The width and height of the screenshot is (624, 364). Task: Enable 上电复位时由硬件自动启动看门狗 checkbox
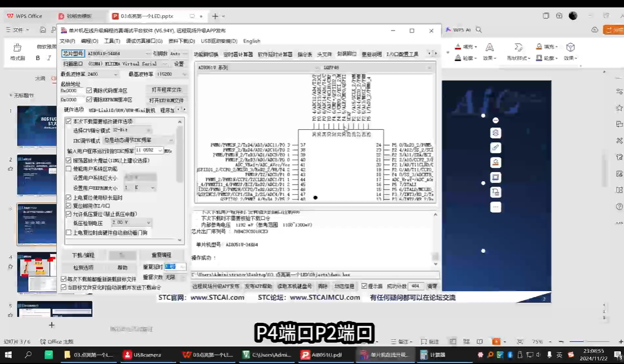69,232
